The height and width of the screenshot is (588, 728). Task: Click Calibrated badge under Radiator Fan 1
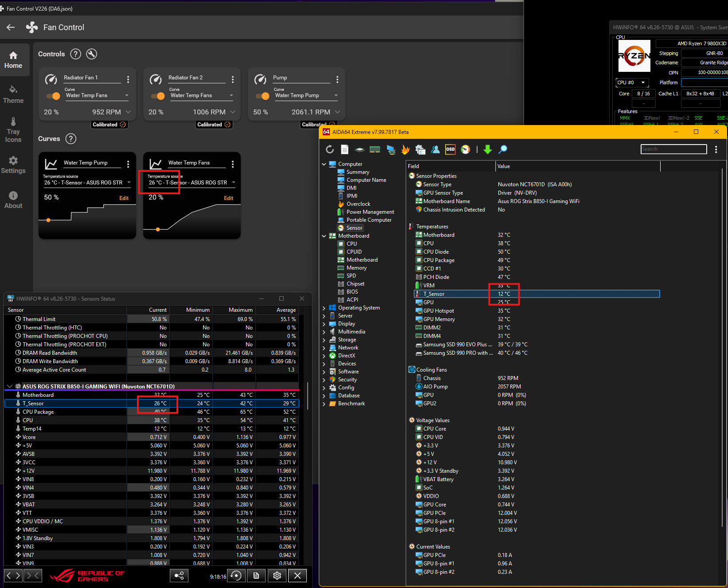pyautogui.click(x=110, y=125)
